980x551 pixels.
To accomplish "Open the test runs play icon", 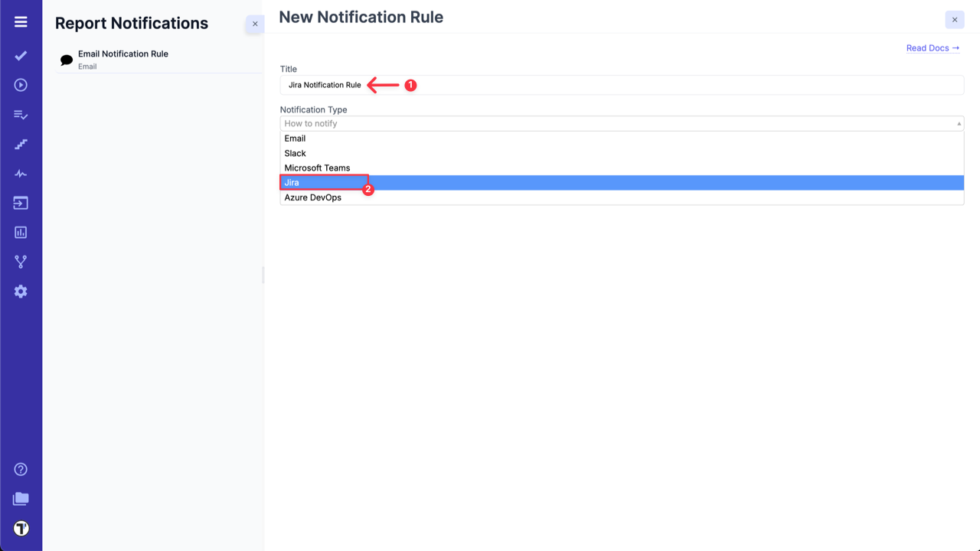I will click(x=21, y=84).
